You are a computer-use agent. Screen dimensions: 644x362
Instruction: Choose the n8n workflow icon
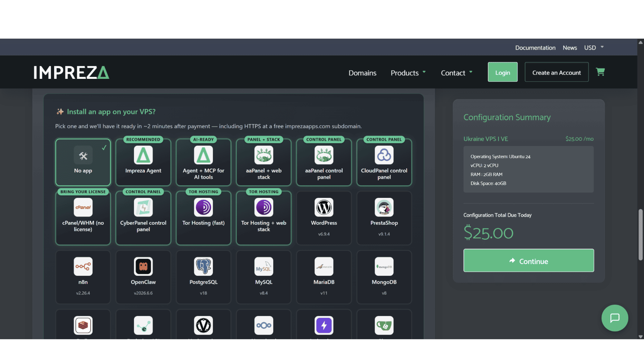[x=83, y=266]
